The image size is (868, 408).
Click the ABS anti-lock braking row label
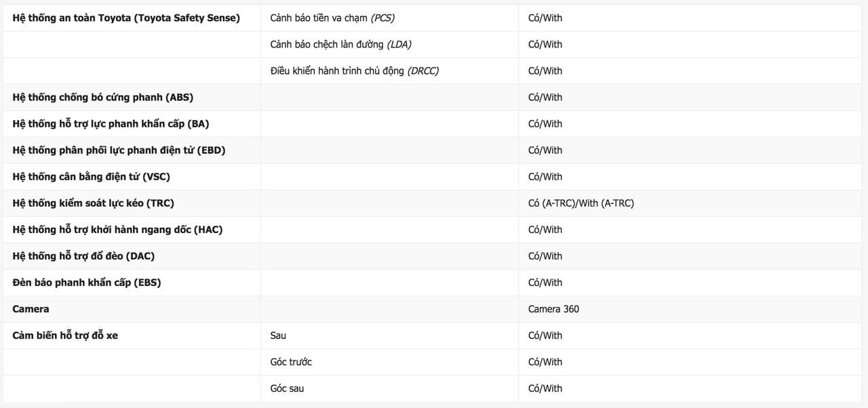tap(102, 98)
